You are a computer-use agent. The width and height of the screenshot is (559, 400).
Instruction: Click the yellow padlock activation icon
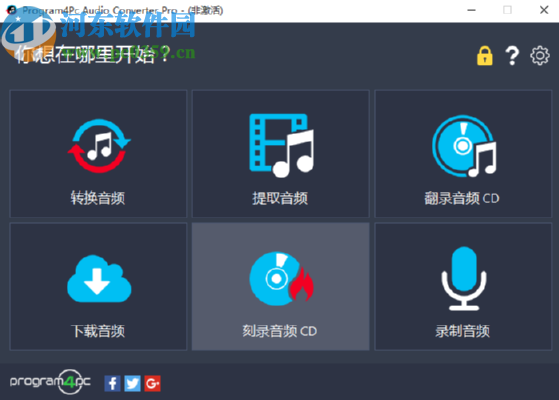(x=485, y=56)
